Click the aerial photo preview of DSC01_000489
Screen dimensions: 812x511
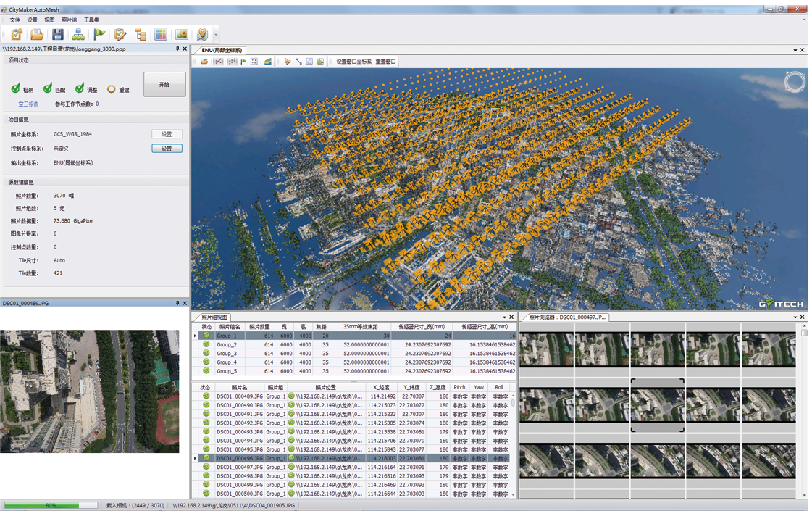coord(90,391)
